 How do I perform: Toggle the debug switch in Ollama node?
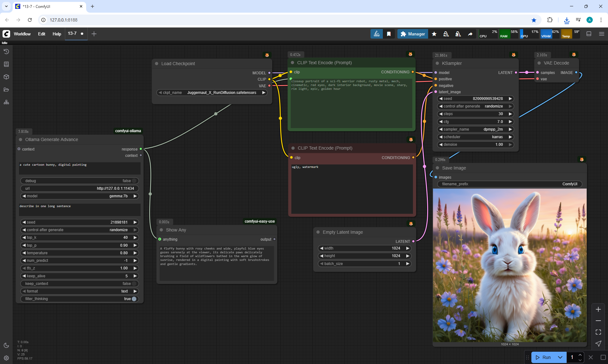point(134,181)
